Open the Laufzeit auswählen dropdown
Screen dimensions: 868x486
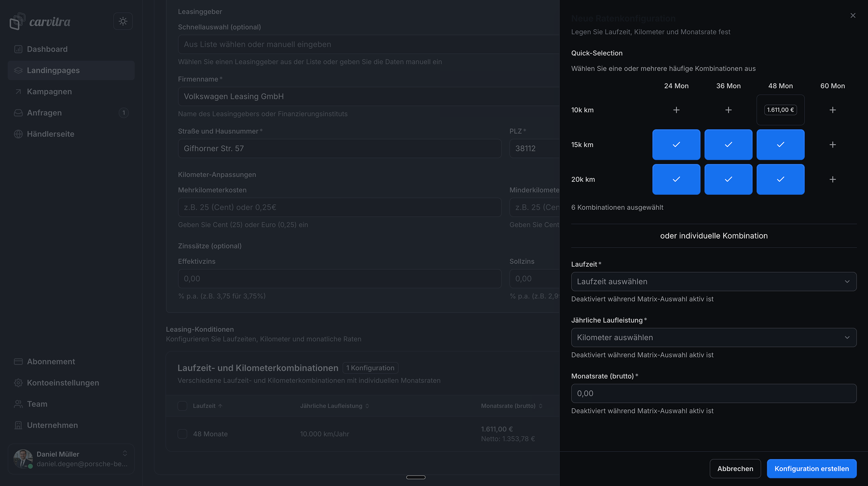click(713, 282)
